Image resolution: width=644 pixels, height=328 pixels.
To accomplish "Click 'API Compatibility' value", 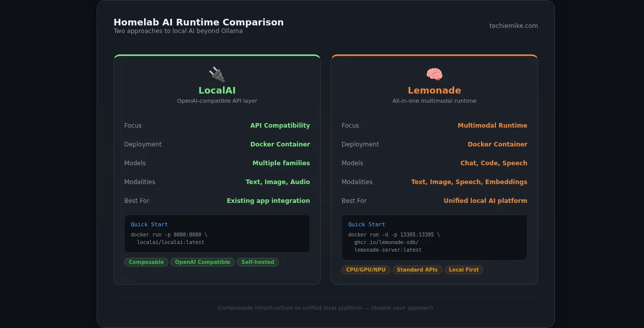I will point(280,126).
